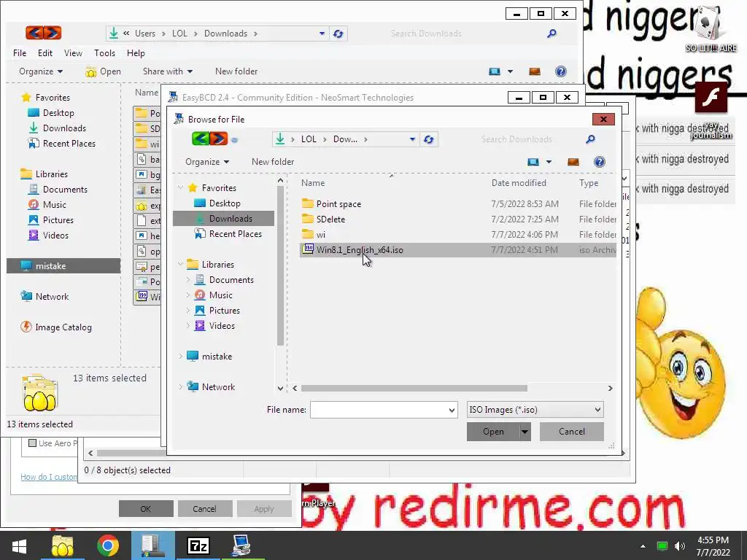The image size is (747, 560).
Task: Open ISO Images file type dropdown
Action: click(x=535, y=410)
